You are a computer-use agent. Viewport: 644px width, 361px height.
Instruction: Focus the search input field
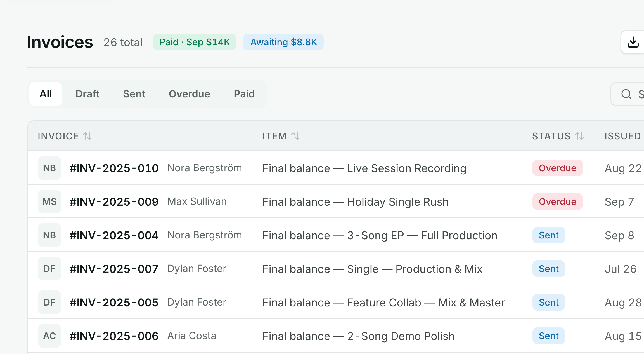tap(628, 94)
